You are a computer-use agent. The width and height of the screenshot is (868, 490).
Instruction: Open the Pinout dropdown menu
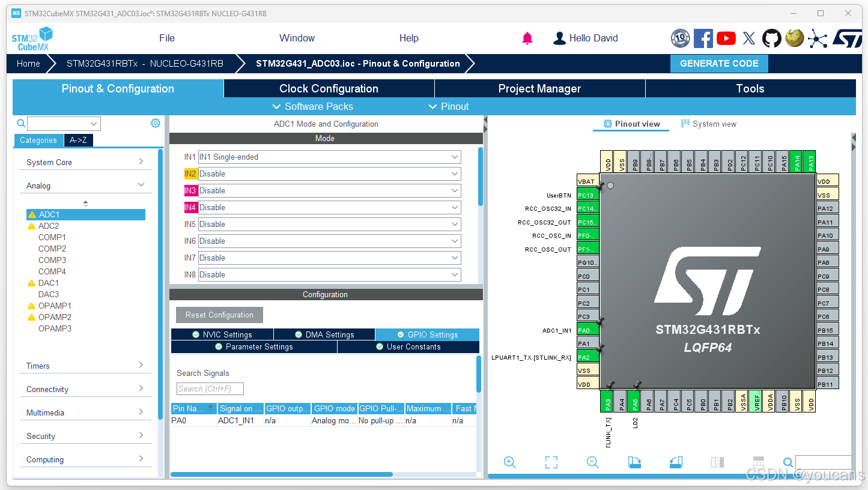449,106
